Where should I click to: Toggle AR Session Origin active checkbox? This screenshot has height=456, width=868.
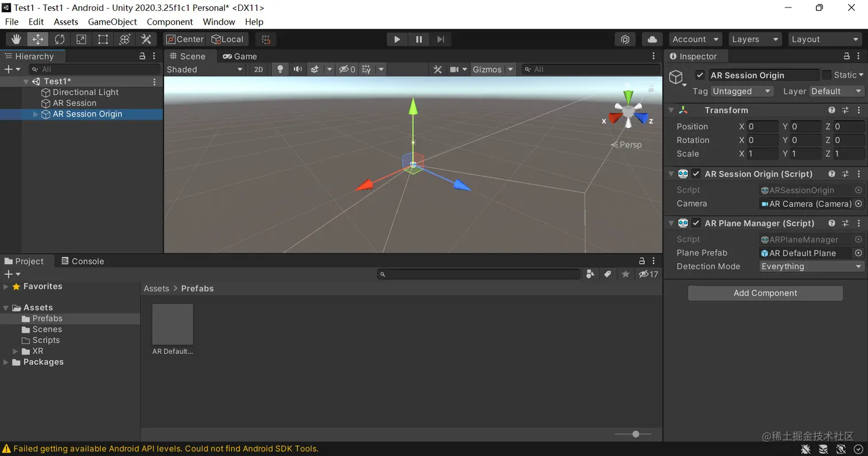tap(699, 75)
